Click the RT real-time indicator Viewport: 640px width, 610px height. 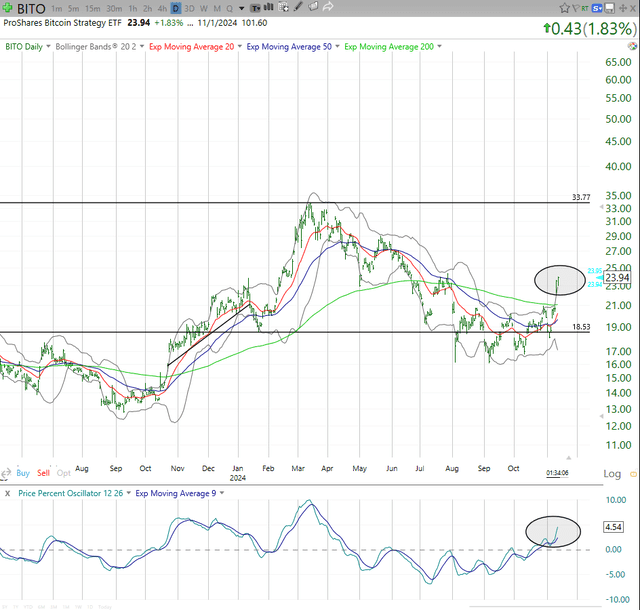click(586, 8)
